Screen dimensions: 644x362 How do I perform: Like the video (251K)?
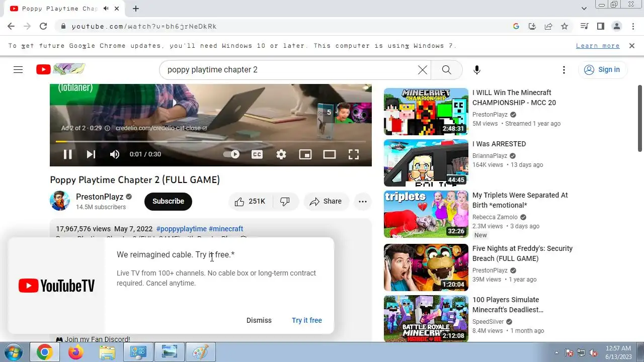coord(250,201)
